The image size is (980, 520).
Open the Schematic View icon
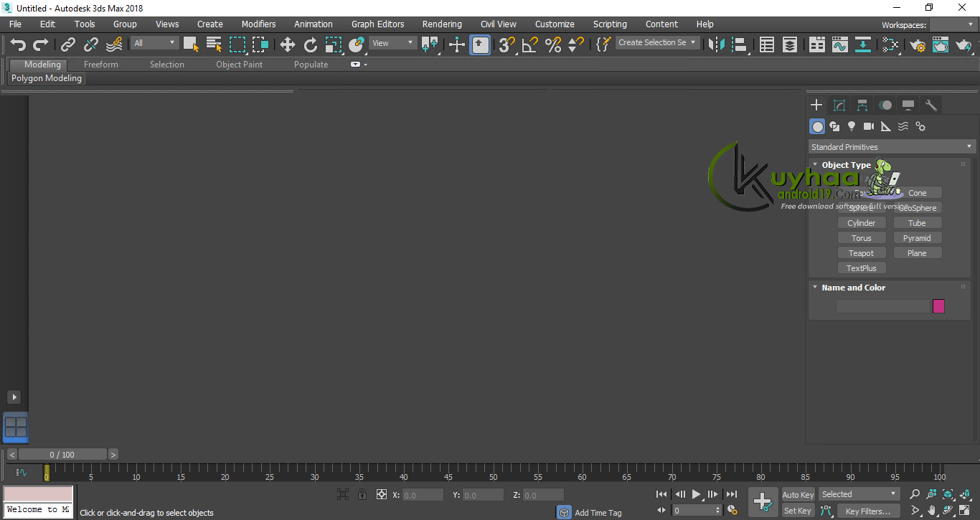(x=863, y=45)
